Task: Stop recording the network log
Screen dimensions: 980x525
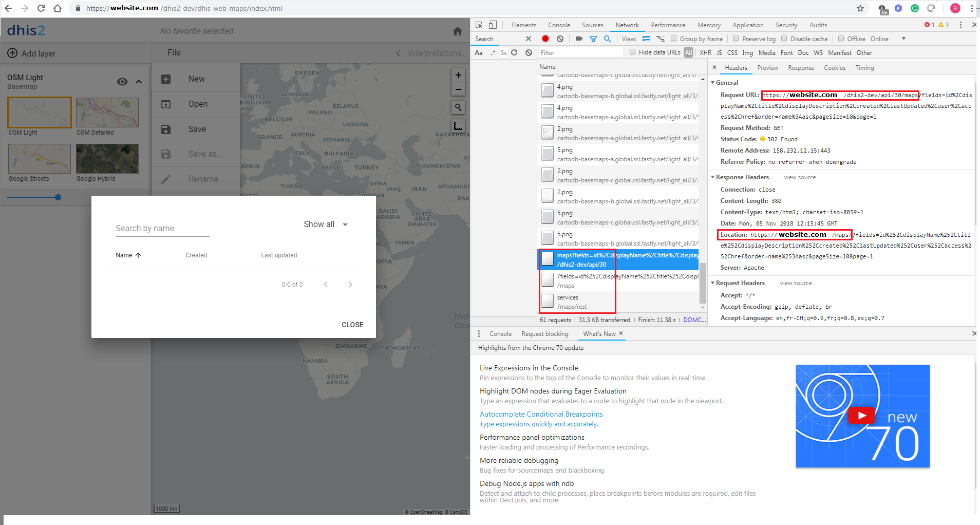Action: [x=545, y=39]
